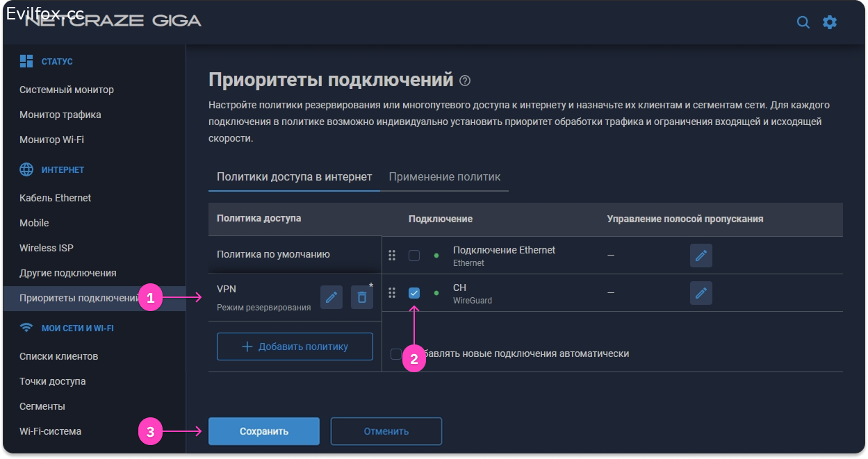Edit bandwidth for Ethernet connection

click(x=701, y=256)
